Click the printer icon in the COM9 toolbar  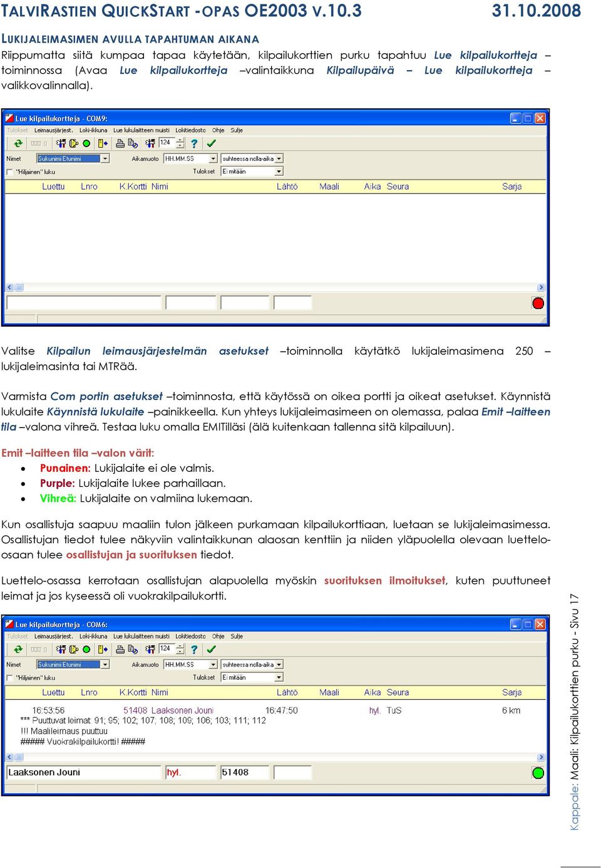[x=120, y=143]
